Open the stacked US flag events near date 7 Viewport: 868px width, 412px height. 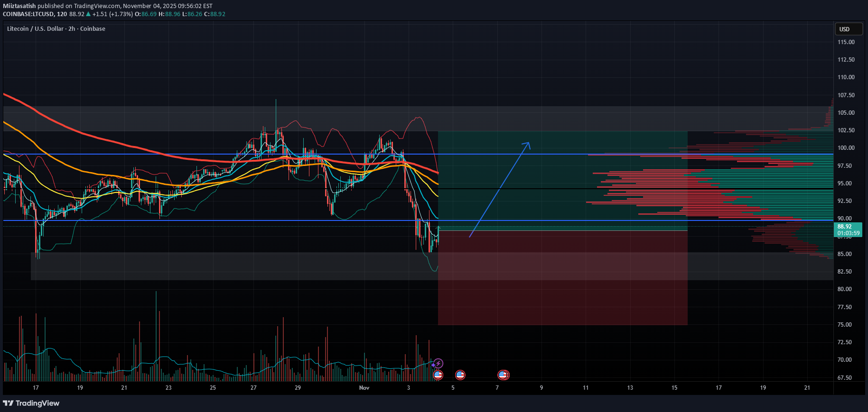(503, 375)
